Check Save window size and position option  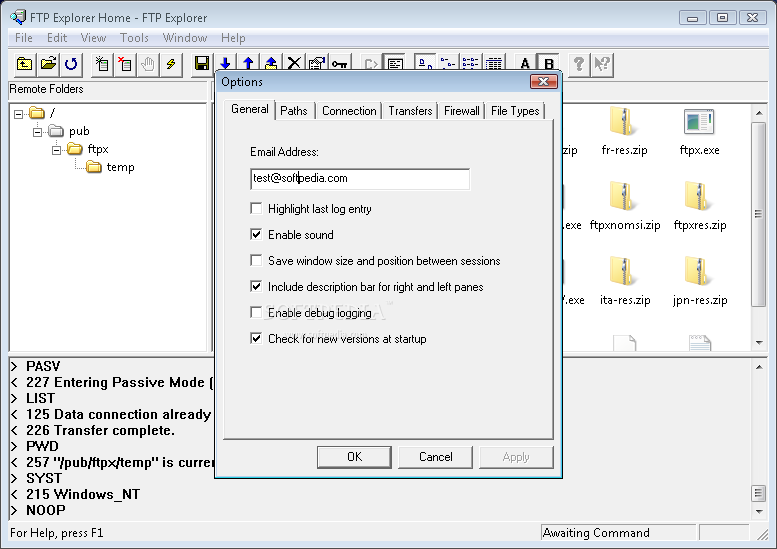pyautogui.click(x=256, y=261)
